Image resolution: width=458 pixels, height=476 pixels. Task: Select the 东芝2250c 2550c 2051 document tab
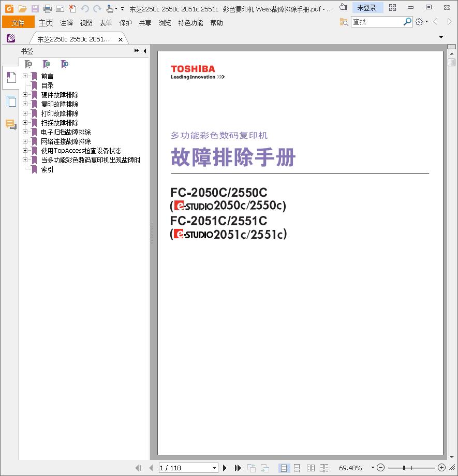coord(73,39)
